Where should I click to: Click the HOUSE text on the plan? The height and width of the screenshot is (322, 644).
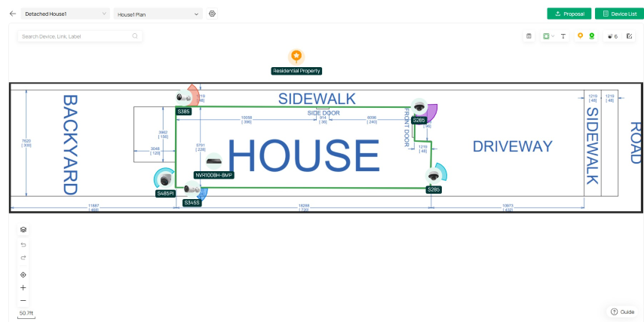[303, 157]
